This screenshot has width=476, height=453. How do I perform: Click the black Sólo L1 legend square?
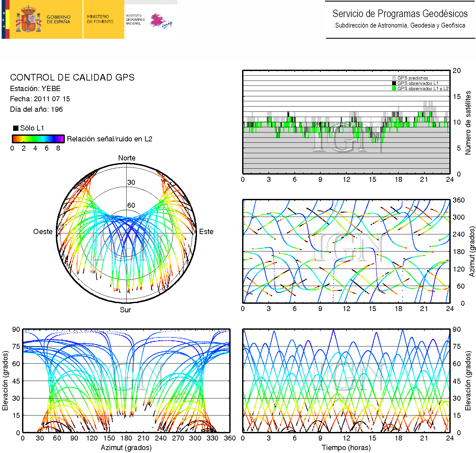click(15, 128)
